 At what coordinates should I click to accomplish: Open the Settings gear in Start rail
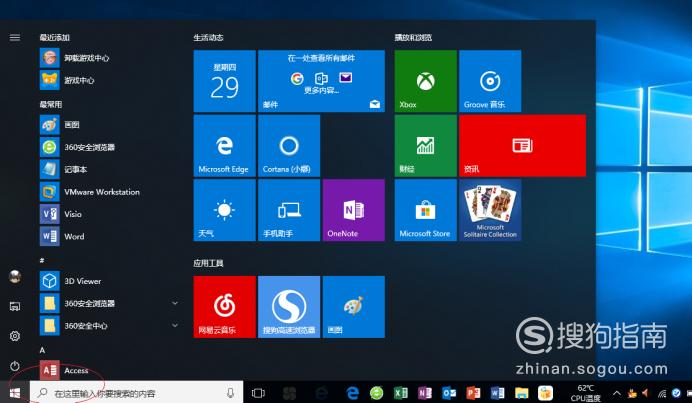[15, 336]
